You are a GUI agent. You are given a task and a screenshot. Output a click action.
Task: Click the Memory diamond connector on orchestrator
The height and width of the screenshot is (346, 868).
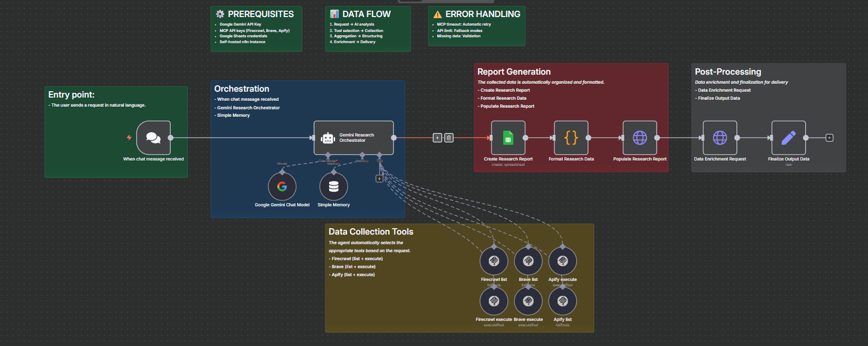362,155
